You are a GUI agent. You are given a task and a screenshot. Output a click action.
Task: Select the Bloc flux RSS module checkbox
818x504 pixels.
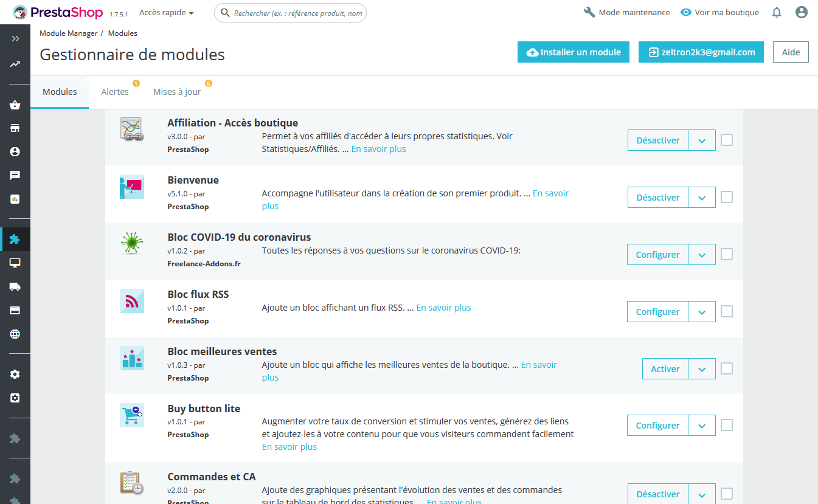pos(727,311)
